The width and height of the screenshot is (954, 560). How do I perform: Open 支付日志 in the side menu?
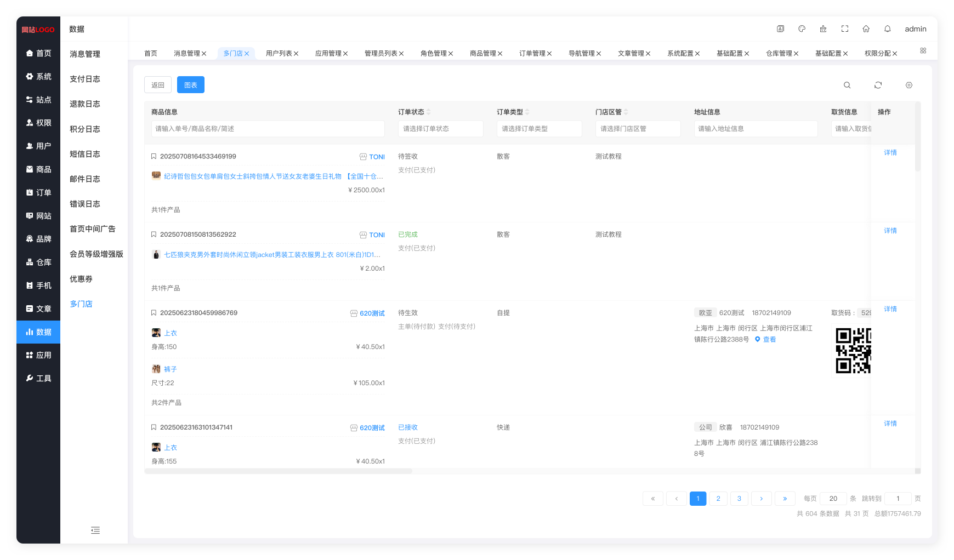tap(85, 79)
